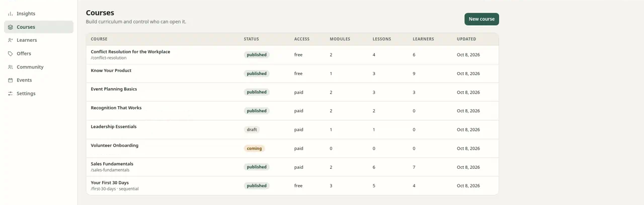644x205 pixels.
Task: Go to Learners section
Action: (x=39, y=40)
